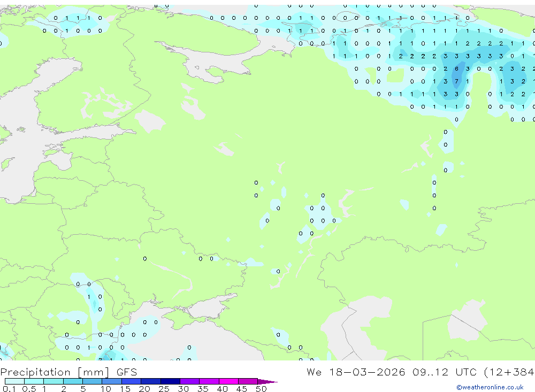Click the legend label '25'

click(x=164, y=389)
